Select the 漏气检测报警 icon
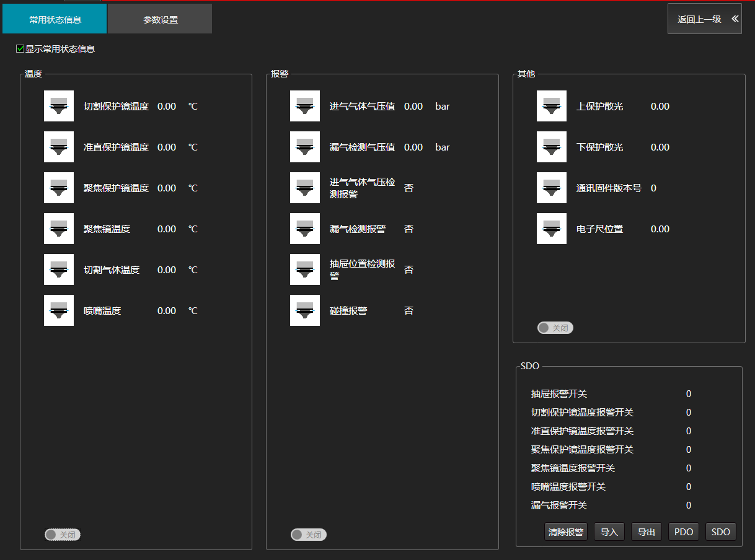755x560 pixels. (305, 229)
